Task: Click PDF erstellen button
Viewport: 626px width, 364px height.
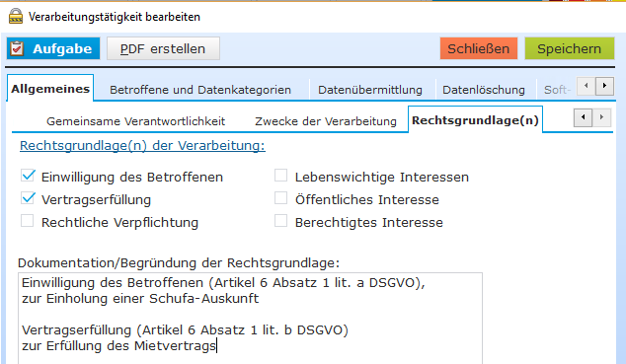Action: pyautogui.click(x=163, y=48)
